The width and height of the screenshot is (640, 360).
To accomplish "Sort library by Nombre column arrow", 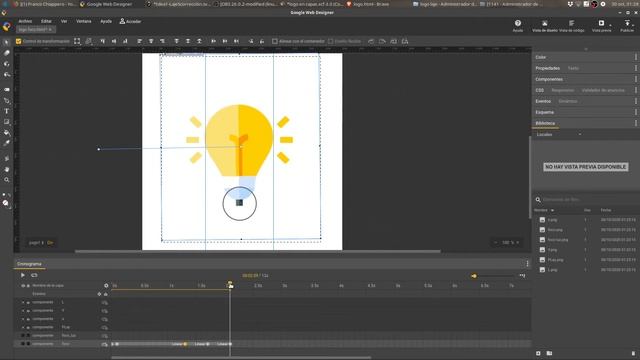I will click(x=552, y=210).
